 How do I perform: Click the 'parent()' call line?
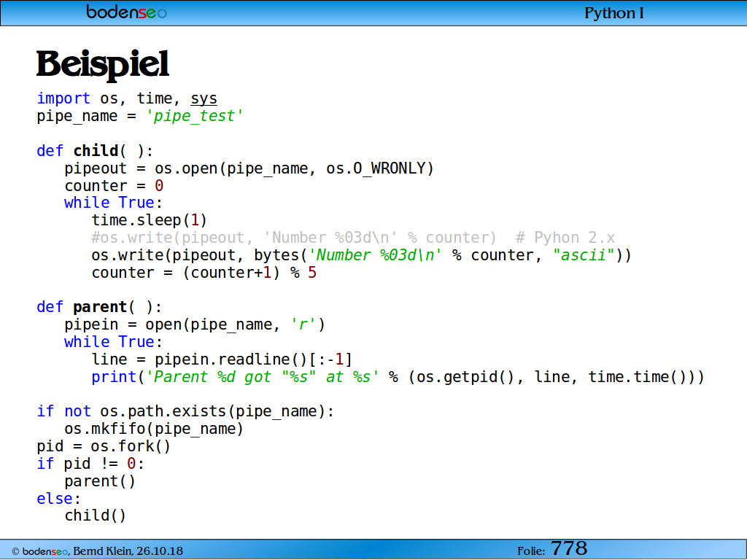click(100, 481)
